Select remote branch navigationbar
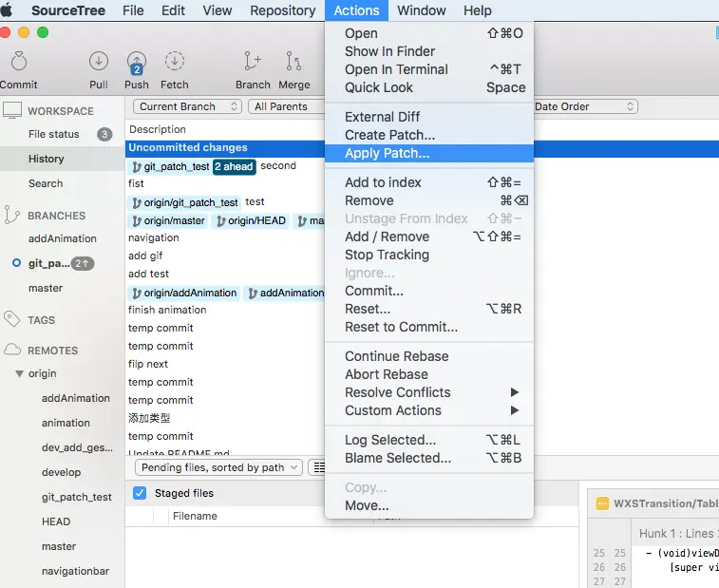Viewport: 719px width, 588px height. [x=75, y=571]
